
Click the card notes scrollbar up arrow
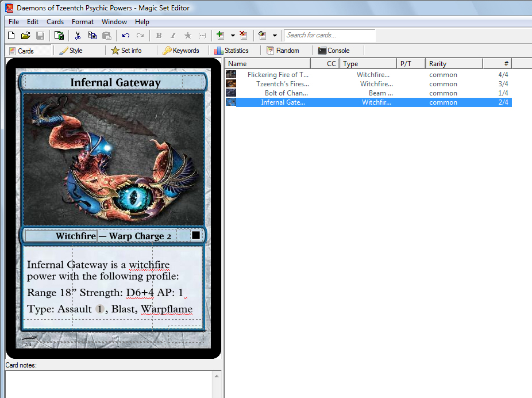[x=217, y=376]
